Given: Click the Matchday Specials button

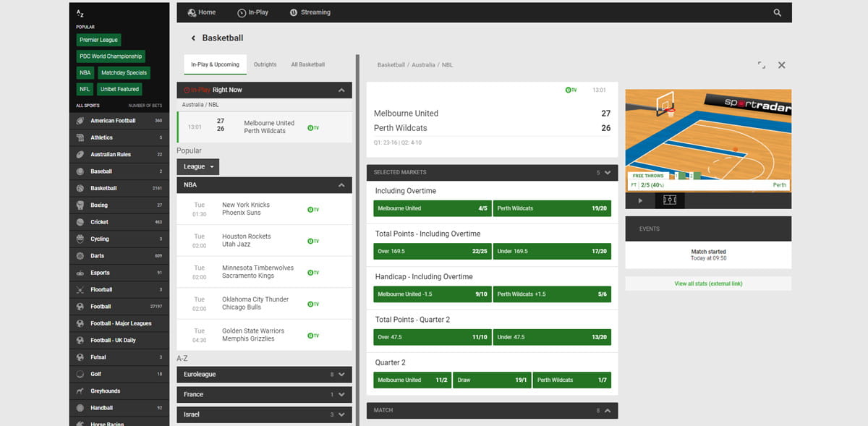Looking at the screenshot, I should (124, 72).
